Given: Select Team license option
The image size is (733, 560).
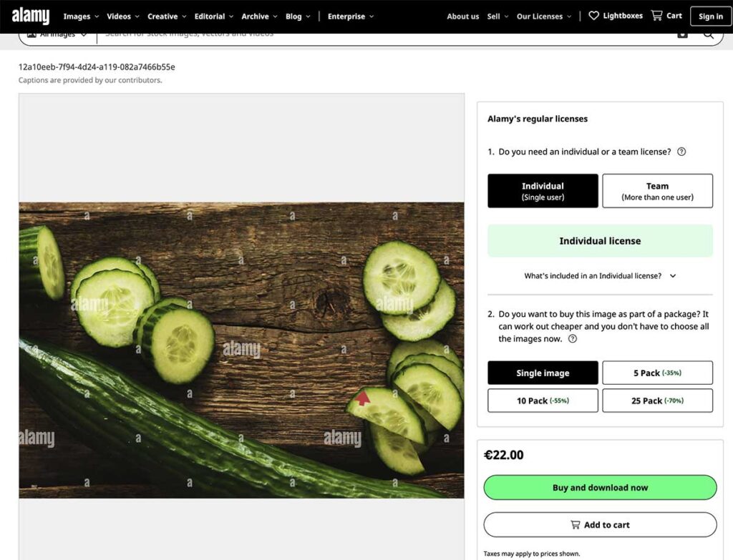Looking at the screenshot, I should (x=657, y=191).
